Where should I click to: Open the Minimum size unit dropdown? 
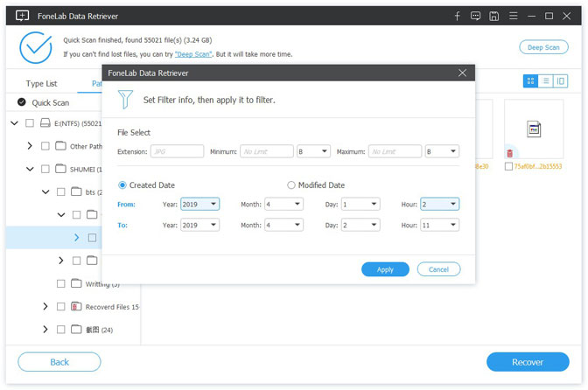click(x=313, y=151)
